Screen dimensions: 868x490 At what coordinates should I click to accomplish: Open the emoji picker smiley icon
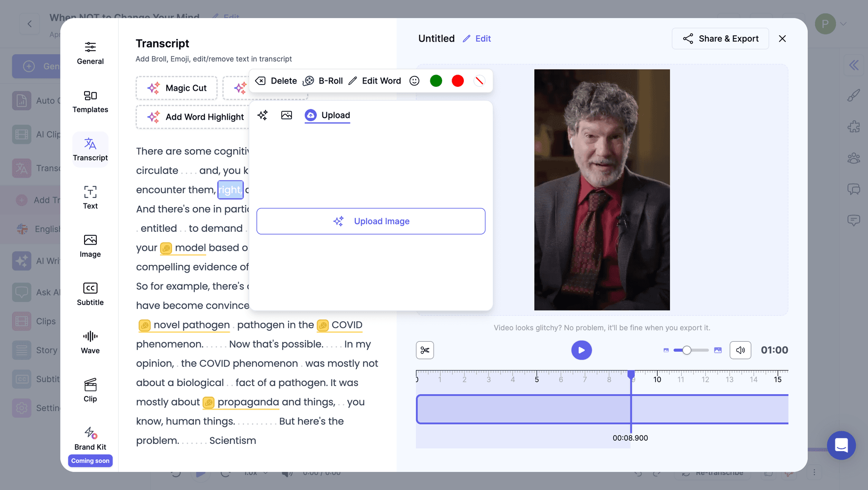pyautogui.click(x=414, y=81)
